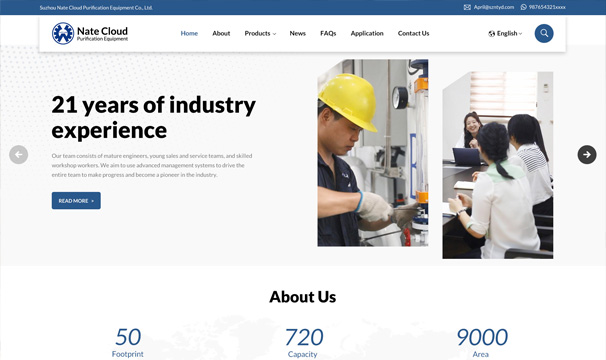
Task: Click the globe icon beside English
Action: pyautogui.click(x=492, y=34)
